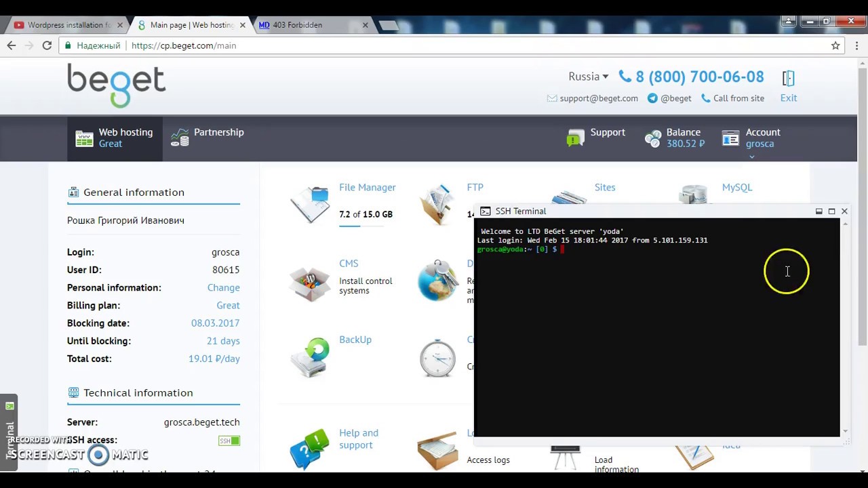Open the Sites link

(605, 187)
